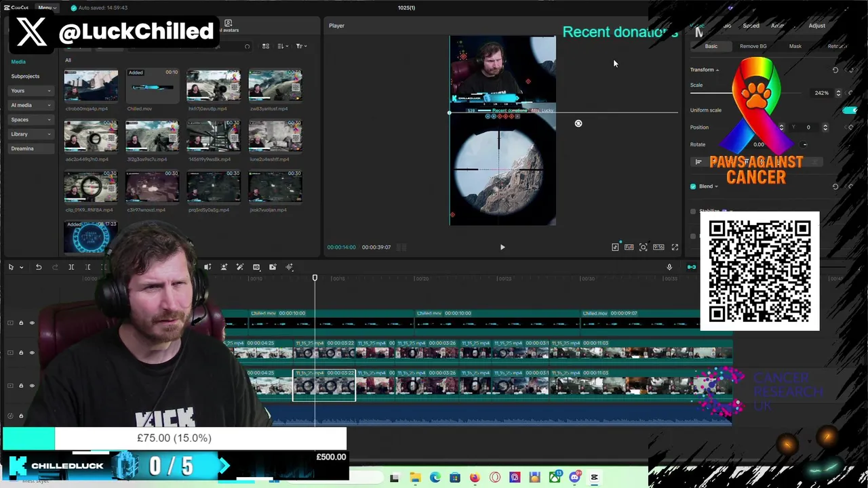Screen dimensions: 868x488
Task: Click the mirror/flip icon in timeline toolbar
Action: click(208, 267)
